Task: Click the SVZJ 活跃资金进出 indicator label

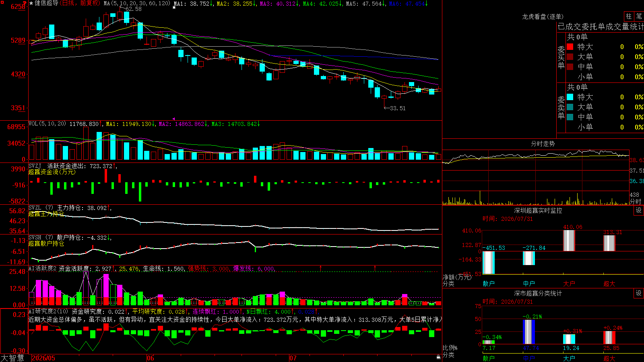Action: tap(57, 166)
